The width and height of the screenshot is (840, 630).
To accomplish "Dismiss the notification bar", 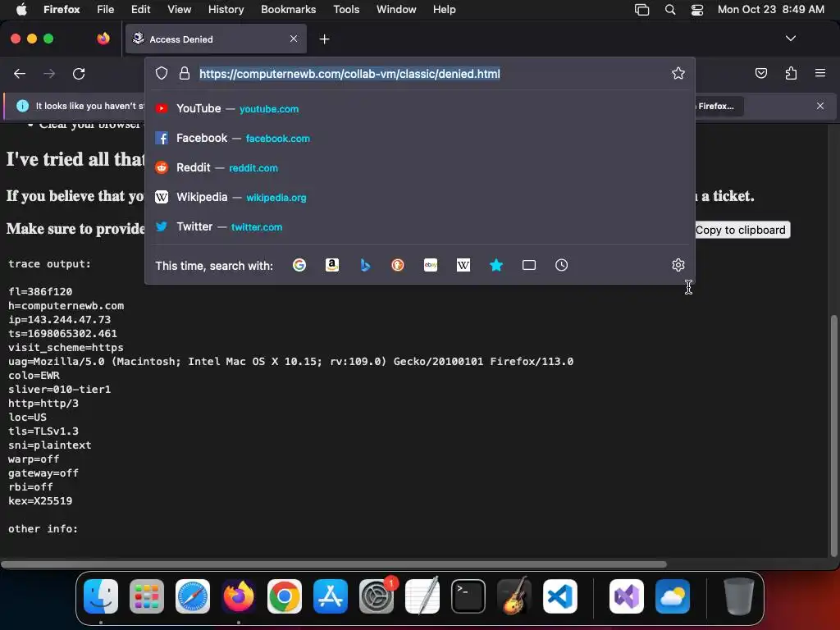I will click(x=820, y=106).
